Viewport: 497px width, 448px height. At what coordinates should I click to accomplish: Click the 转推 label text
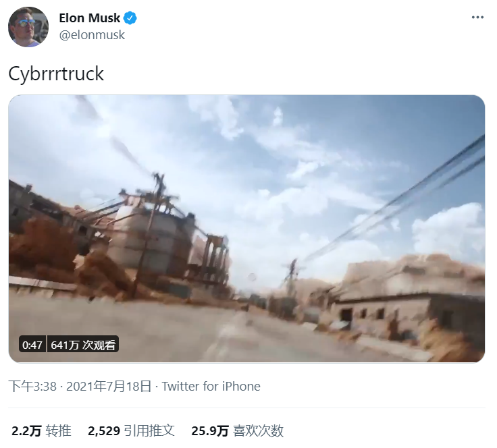tap(58, 431)
